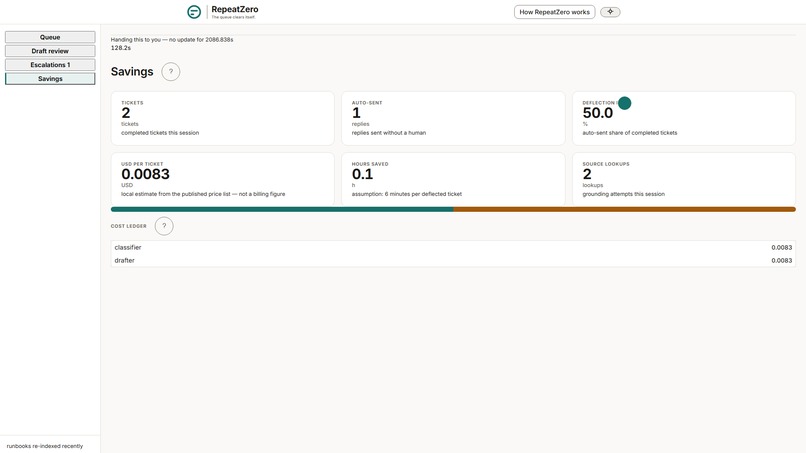Click the 'local estimate from the published price list' note
This screenshot has height=453, width=806.
203,194
